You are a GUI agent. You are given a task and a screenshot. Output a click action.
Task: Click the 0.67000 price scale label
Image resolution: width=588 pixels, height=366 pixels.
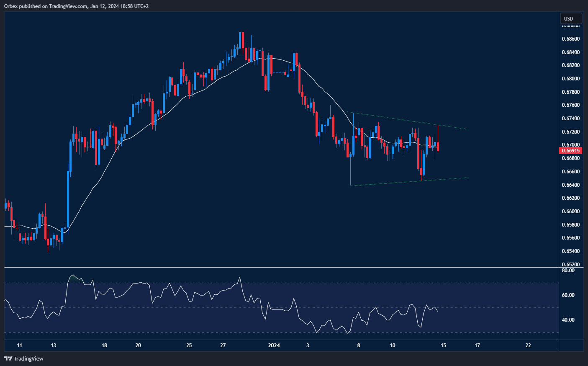(x=571, y=145)
